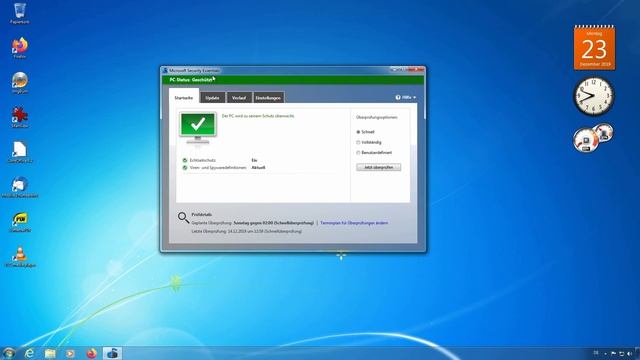The width and height of the screenshot is (640, 360).
Task: Open the Windows Start orb
Action: pyautogui.click(x=8, y=353)
